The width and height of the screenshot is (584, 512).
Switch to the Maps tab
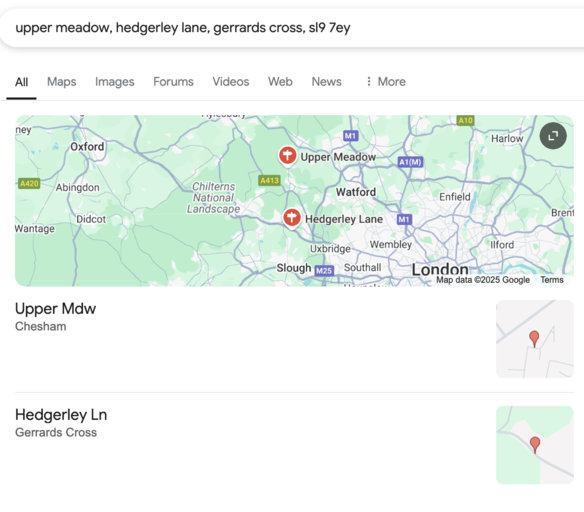(x=61, y=82)
